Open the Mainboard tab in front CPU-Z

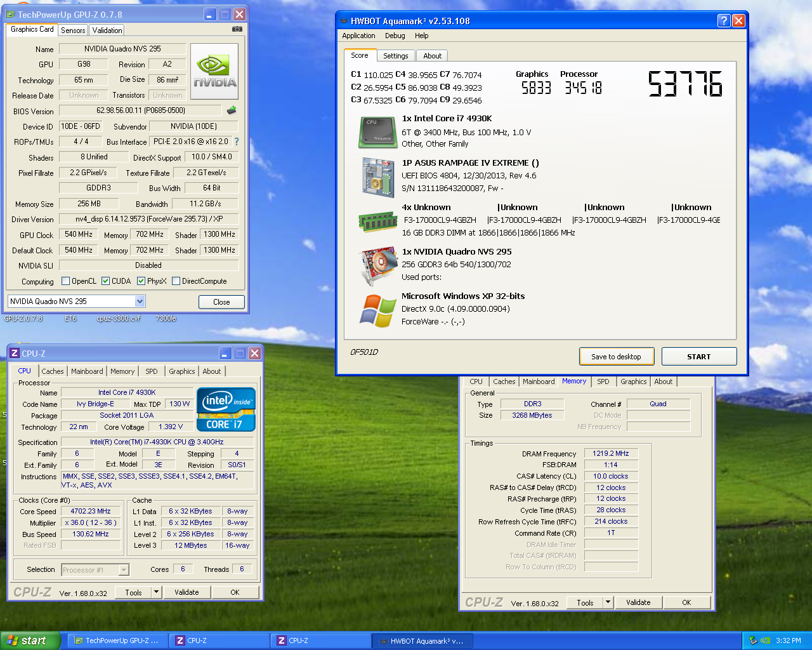point(87,371)
